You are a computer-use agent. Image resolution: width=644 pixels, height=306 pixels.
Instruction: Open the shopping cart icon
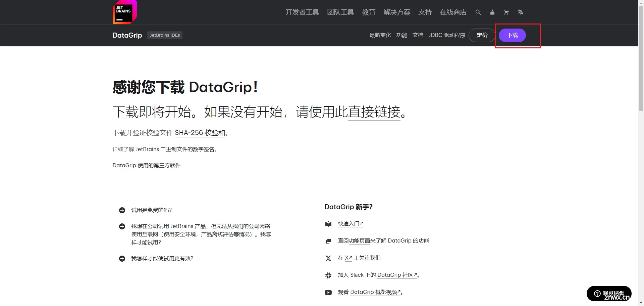point(506,12)
